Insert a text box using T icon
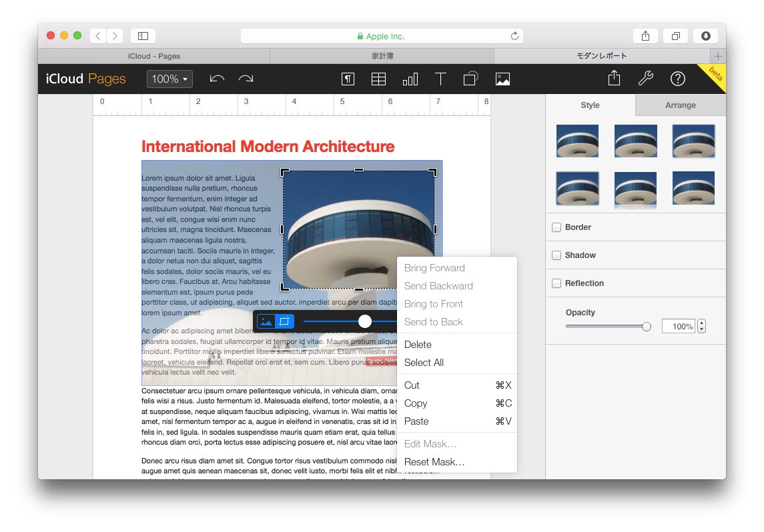 (440, 79)
